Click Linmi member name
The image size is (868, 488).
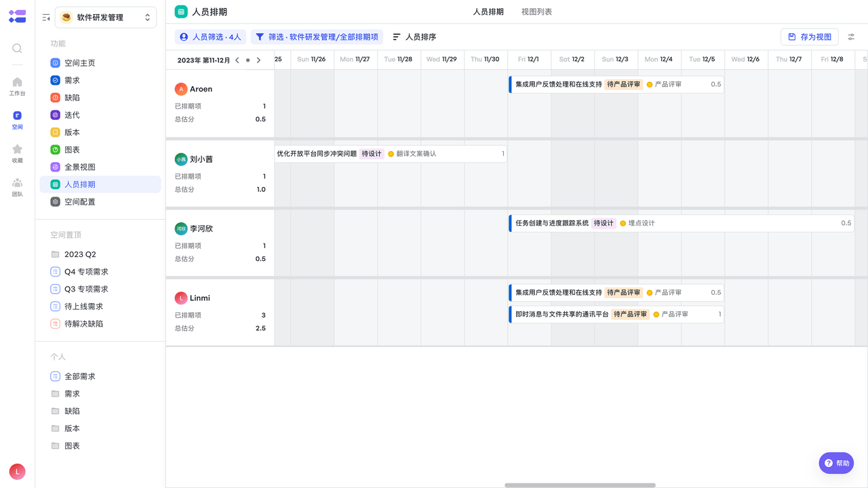200,298
